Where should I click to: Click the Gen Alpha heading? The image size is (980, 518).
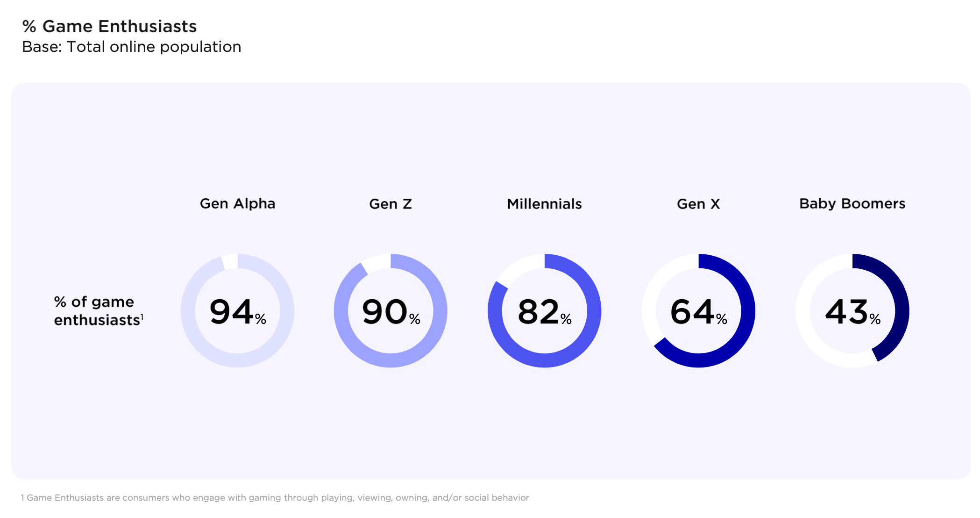click(x=237, y=204)
